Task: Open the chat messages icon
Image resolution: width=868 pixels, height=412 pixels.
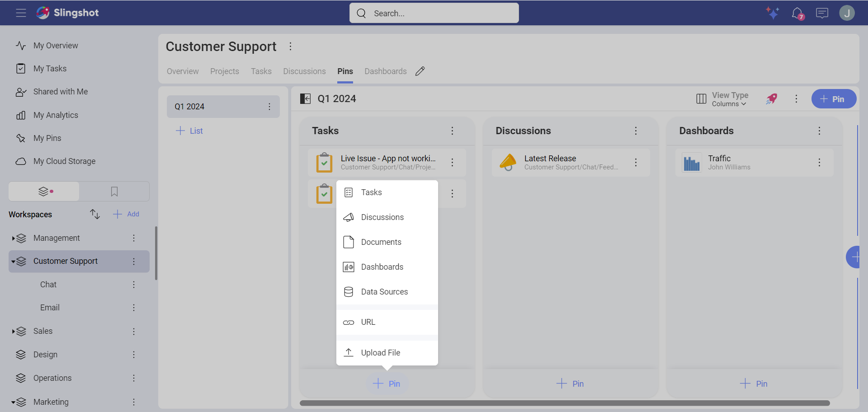Action: [822, 13]
